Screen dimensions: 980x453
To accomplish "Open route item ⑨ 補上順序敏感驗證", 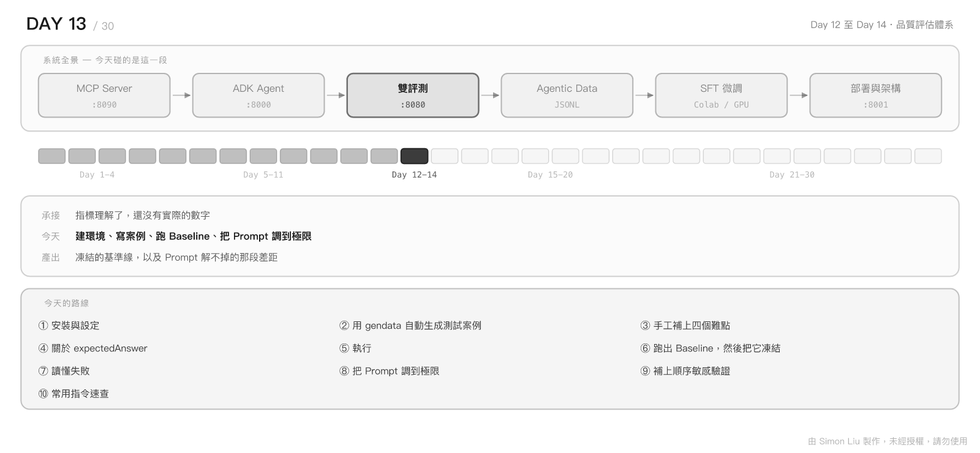I will click(685, 371).
